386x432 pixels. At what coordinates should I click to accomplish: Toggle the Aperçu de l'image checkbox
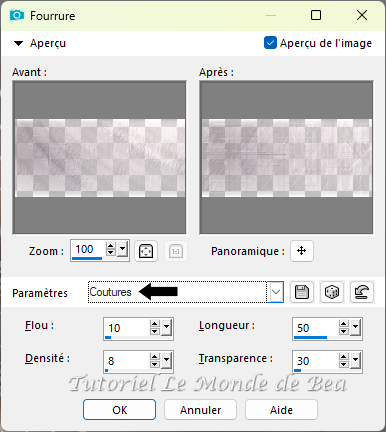pos(270,43)
